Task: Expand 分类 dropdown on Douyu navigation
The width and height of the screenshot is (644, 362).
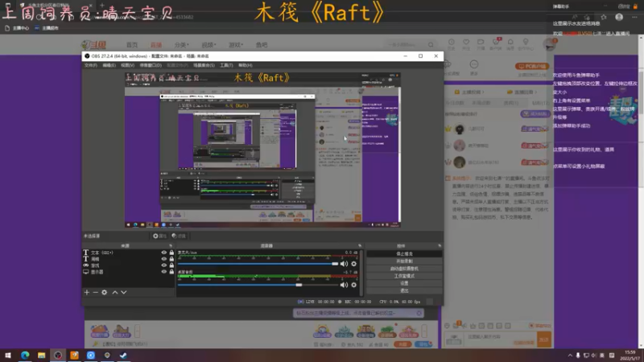Action: [182, 45]
